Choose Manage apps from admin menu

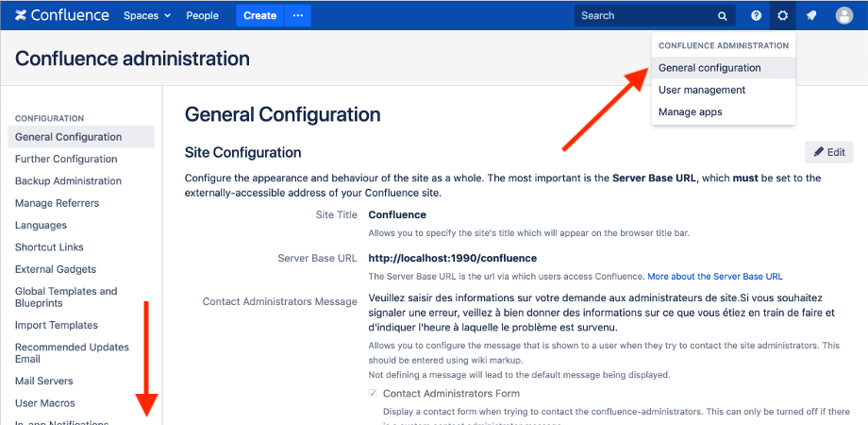724,112
